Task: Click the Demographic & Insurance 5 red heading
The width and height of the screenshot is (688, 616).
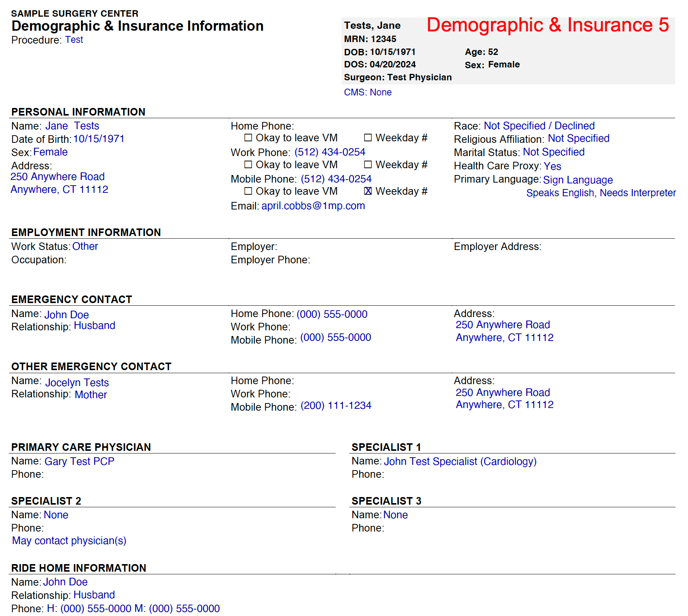Action: coord(548,25)
